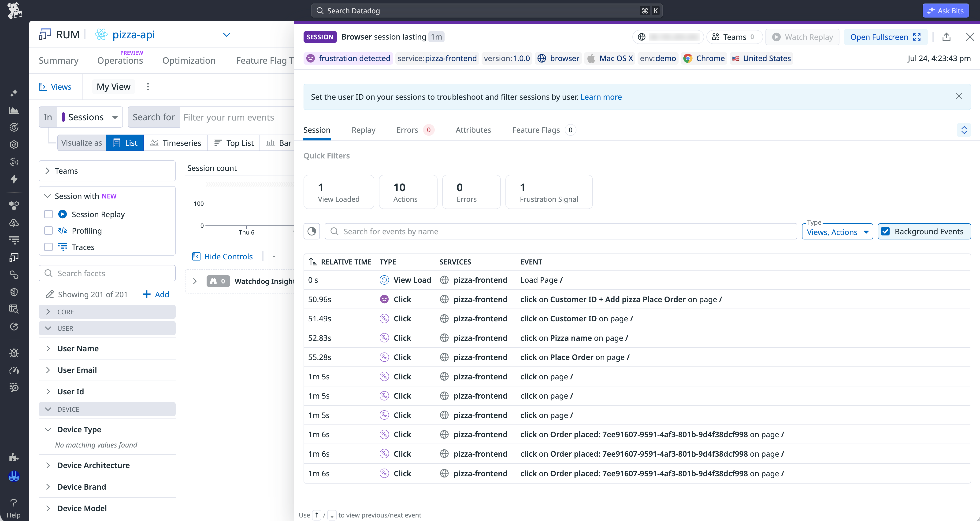Click the shield security icon in sidebar
Screen dimensions: 980x521
(14, 292)
